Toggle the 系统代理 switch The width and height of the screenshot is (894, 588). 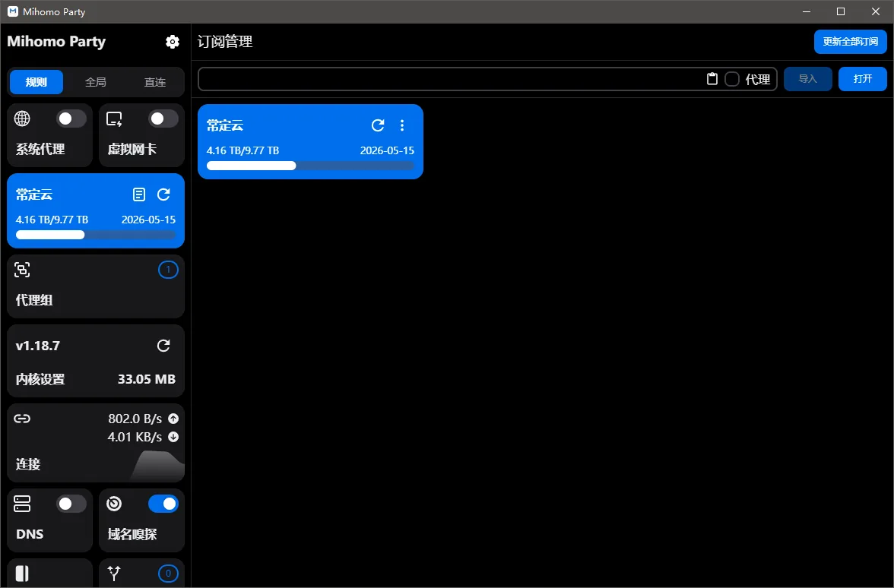click(71, 119)
